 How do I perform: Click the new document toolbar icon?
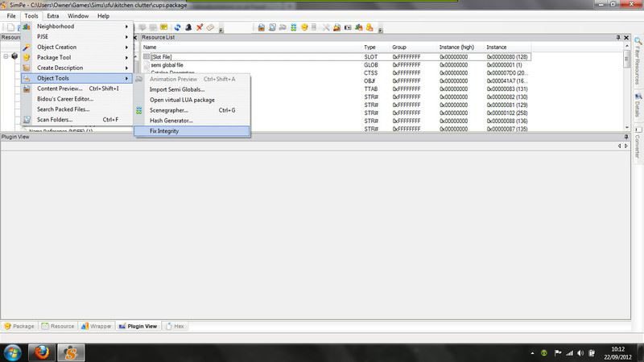coord(10,27)
